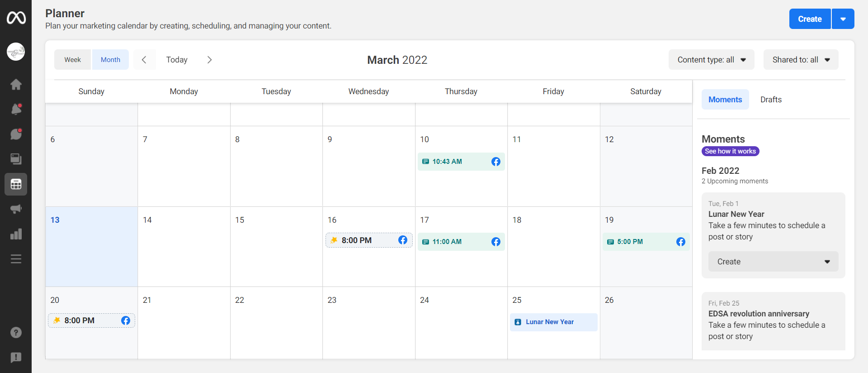
Task: Open the Inbox chat bubble icon
Action: pos(16,134)
